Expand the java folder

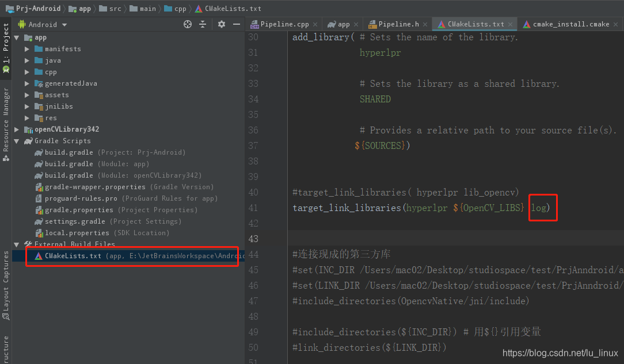[x=26, y=60]
